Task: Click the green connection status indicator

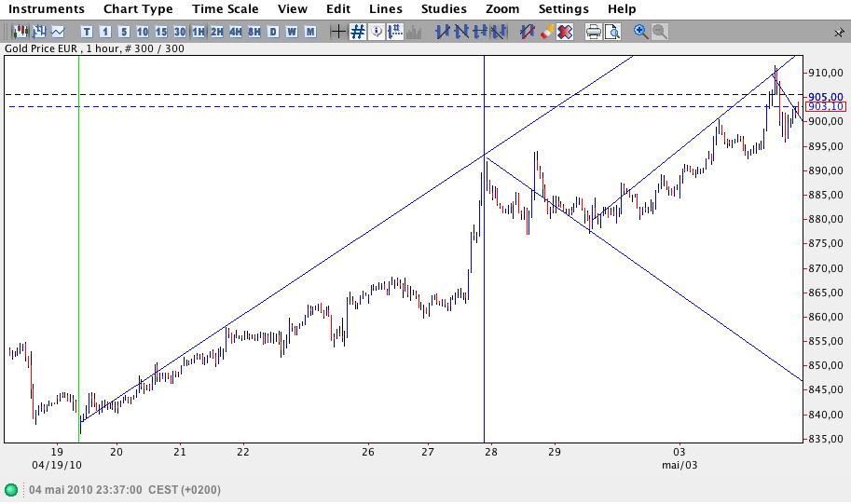Action: 11,490
